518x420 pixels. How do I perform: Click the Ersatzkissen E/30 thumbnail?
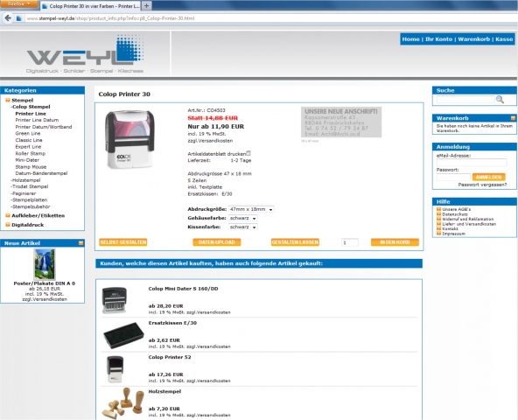click(123, 335)
